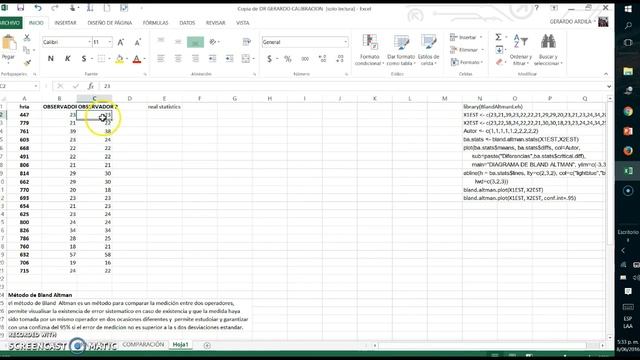Click the Formato cells button
Screen dimensions: 640x360
click(x=467, y=62)
